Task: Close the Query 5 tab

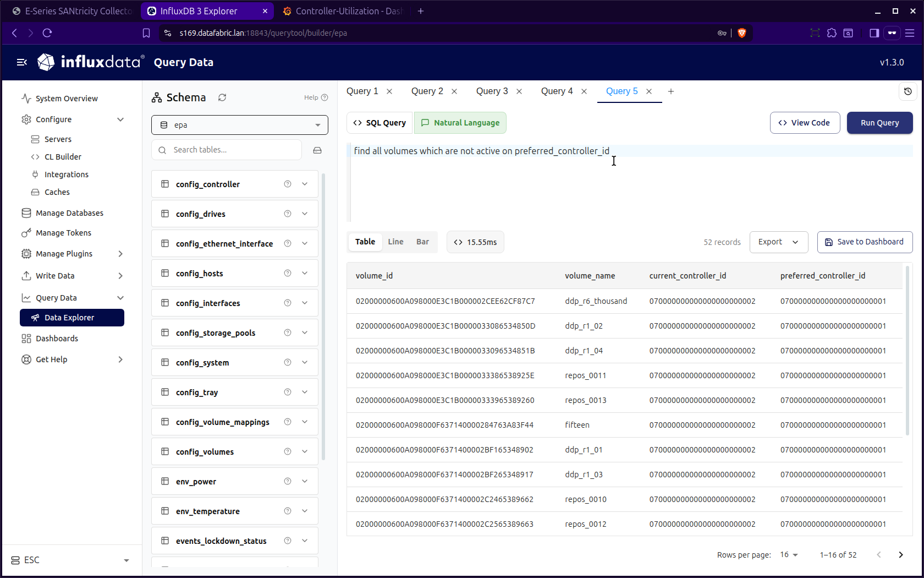Action: 649,91
